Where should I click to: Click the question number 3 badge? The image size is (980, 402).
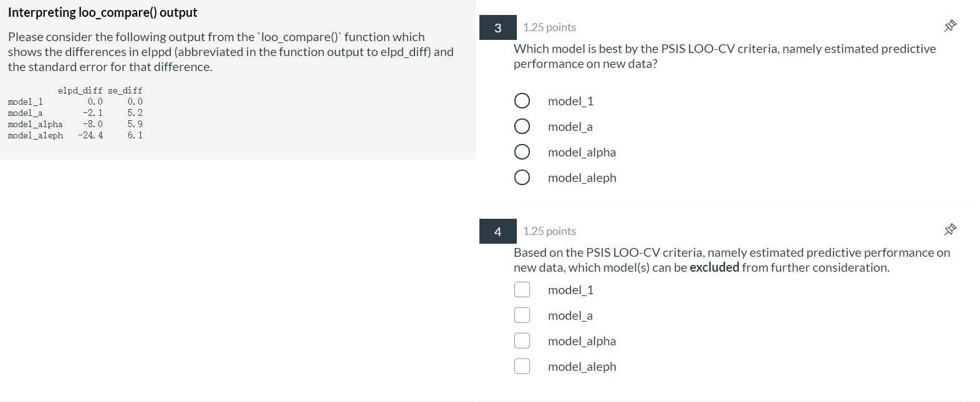point(498,27)
